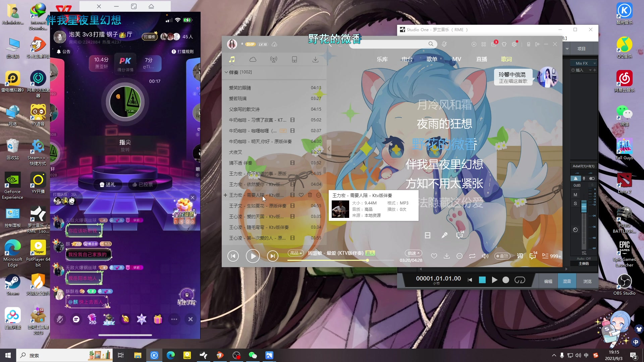Open the MV film icon under lyrics

[428, 235]
